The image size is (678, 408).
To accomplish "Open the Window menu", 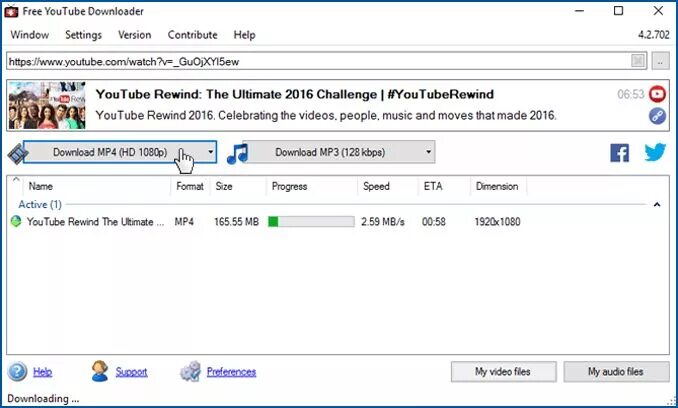I will click(x=29, y=35).
